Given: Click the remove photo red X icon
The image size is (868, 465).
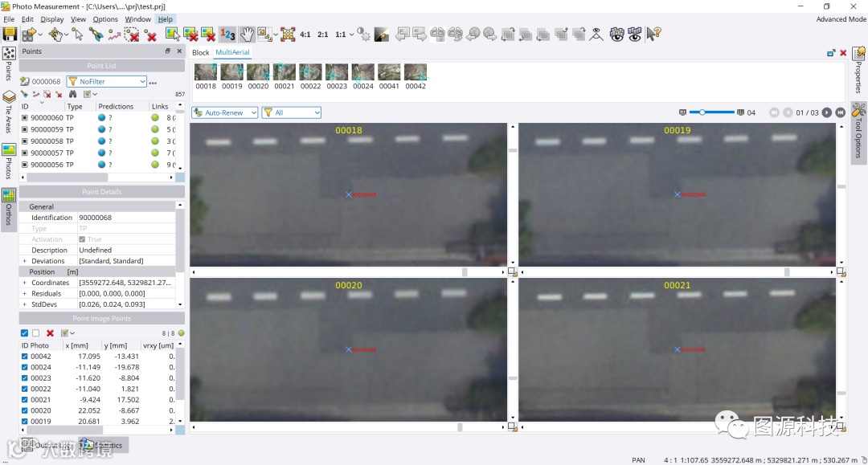Looking at the screenshot, I should 208,35.
